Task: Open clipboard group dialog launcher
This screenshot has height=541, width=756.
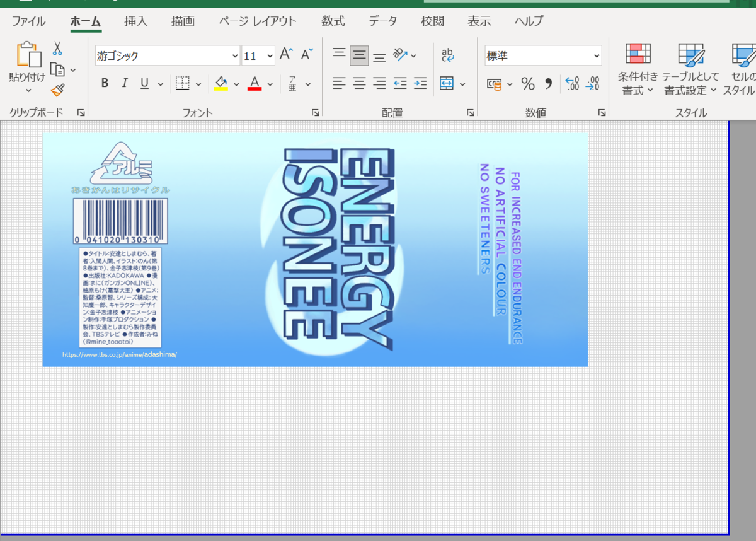Action: point(81,113)
